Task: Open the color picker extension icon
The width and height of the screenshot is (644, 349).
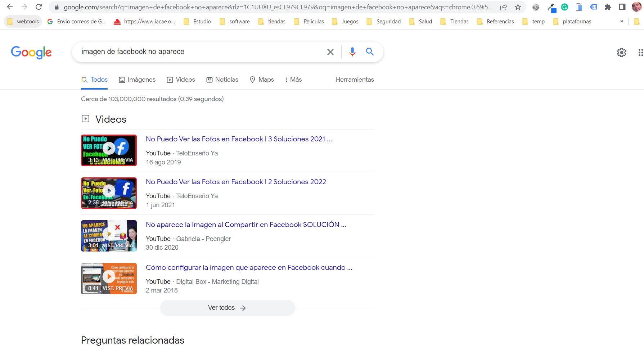Action: (551, 8)
